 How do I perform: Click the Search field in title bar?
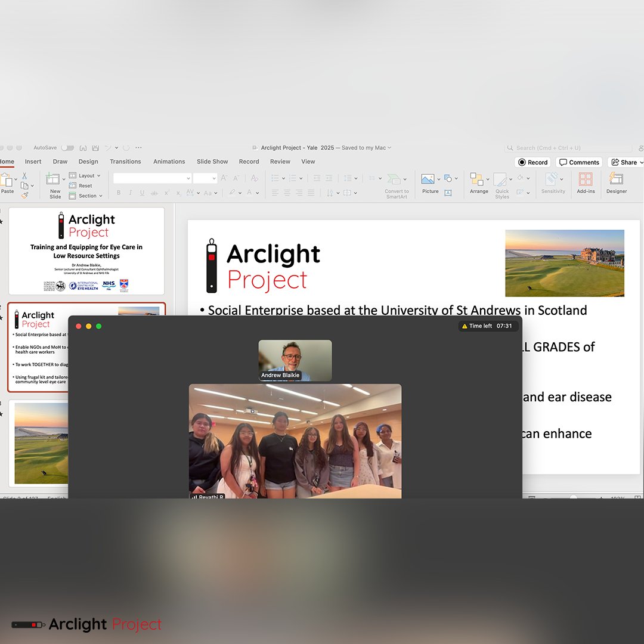pyautogui.click(x=568, y=148)
